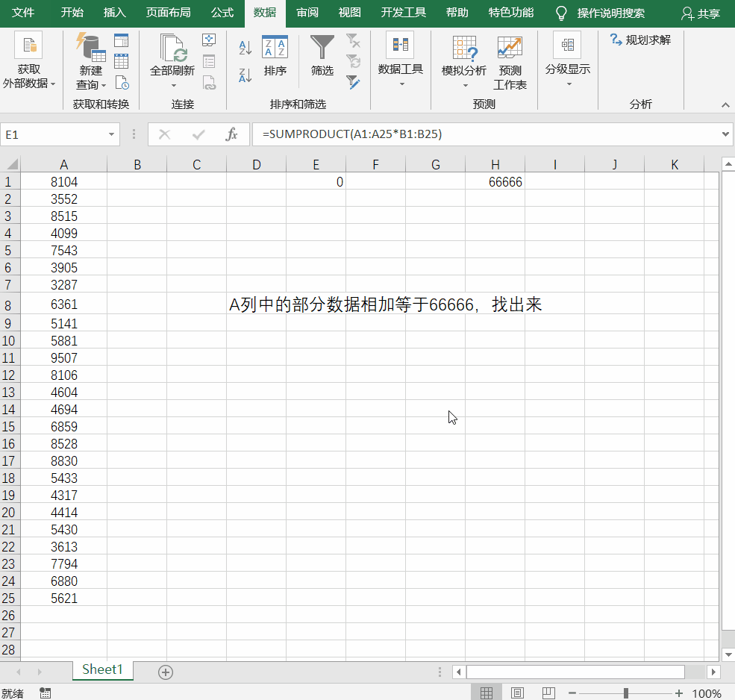The image size is (735, 700).
Task: Open 模拟分析 (What-If Analysis)
Action: coord(464,61)
